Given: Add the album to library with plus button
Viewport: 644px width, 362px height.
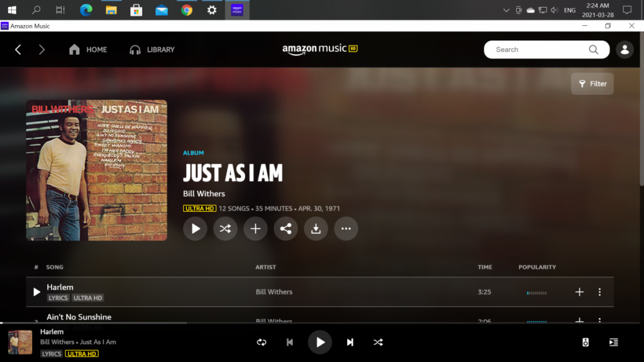Looking at the screenshot, I should pyautogui.click(x=255, y=229).
